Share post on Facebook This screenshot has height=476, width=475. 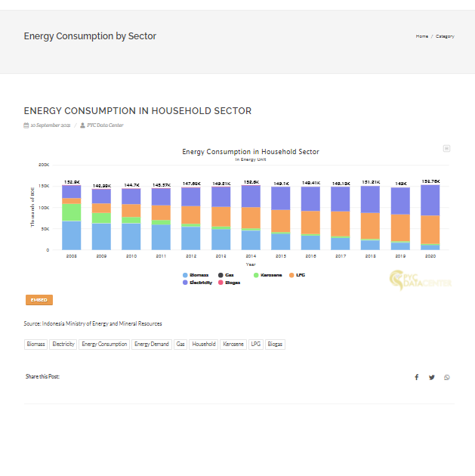[x=417, y=377]
